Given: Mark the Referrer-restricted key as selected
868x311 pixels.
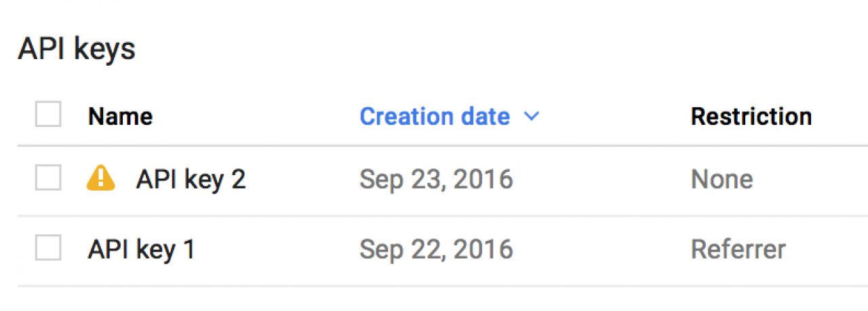Looking at the screenshot, I should [48, 249].
